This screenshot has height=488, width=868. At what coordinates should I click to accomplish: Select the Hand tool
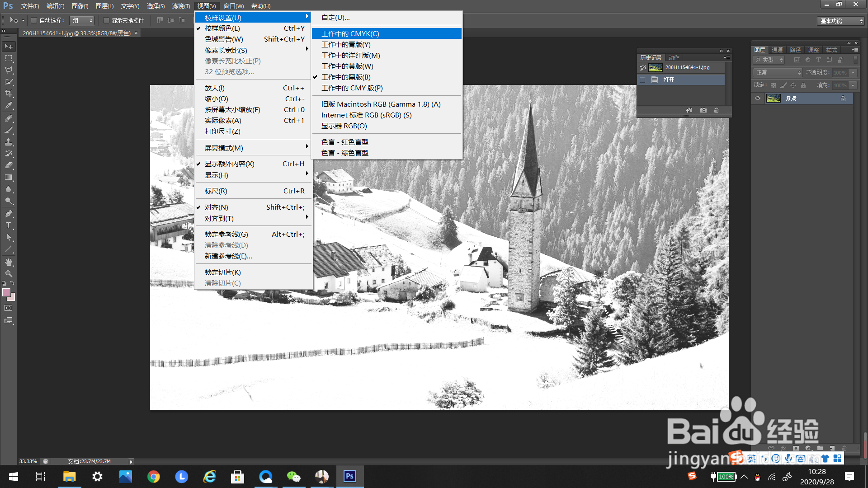(9, 262)
